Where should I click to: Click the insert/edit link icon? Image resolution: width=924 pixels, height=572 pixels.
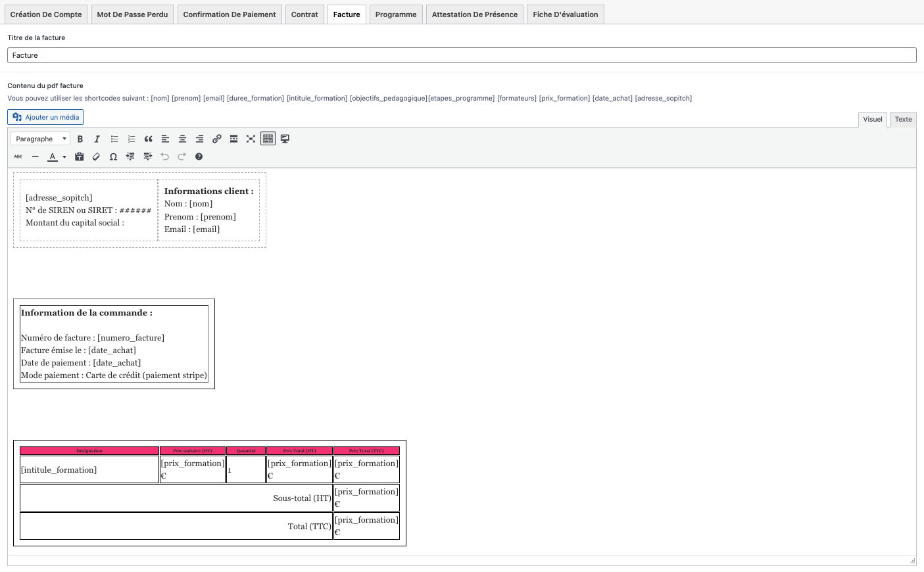pyautogui.click(x=216, y=139)
